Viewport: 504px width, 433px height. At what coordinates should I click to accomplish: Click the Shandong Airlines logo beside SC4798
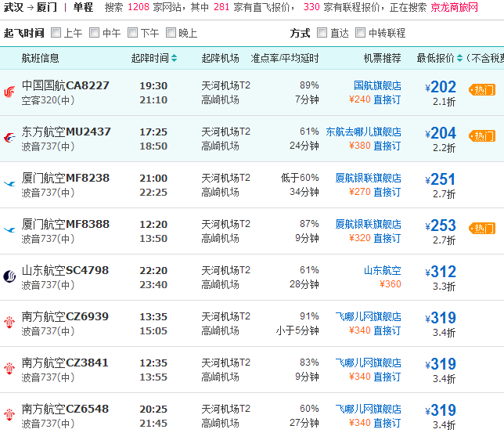[9, 276]
